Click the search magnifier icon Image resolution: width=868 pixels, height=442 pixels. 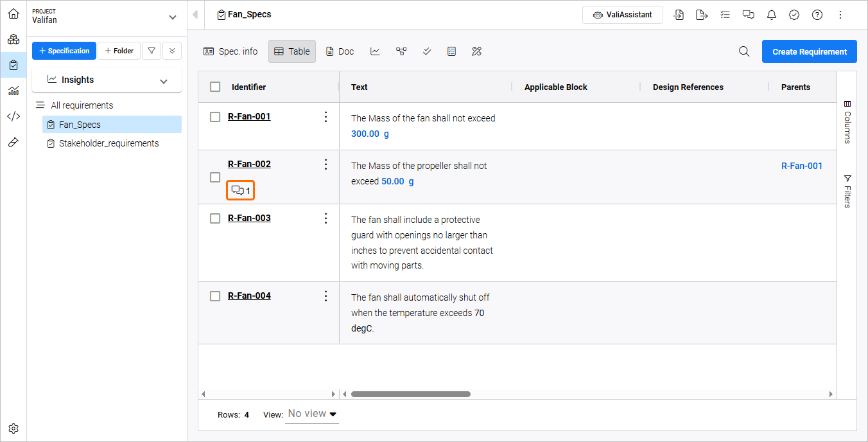point(744,51)
